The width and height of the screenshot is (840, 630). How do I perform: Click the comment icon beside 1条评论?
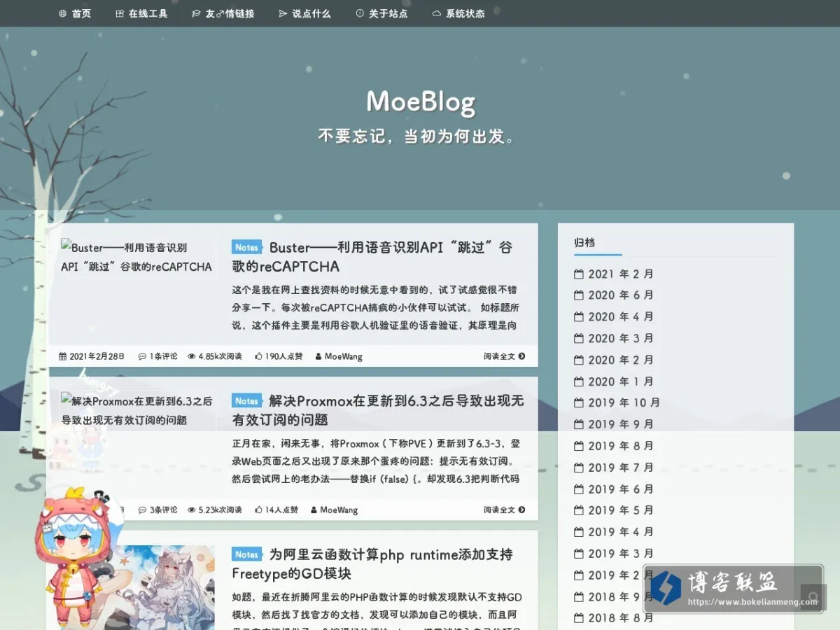(x=143, y=356)
